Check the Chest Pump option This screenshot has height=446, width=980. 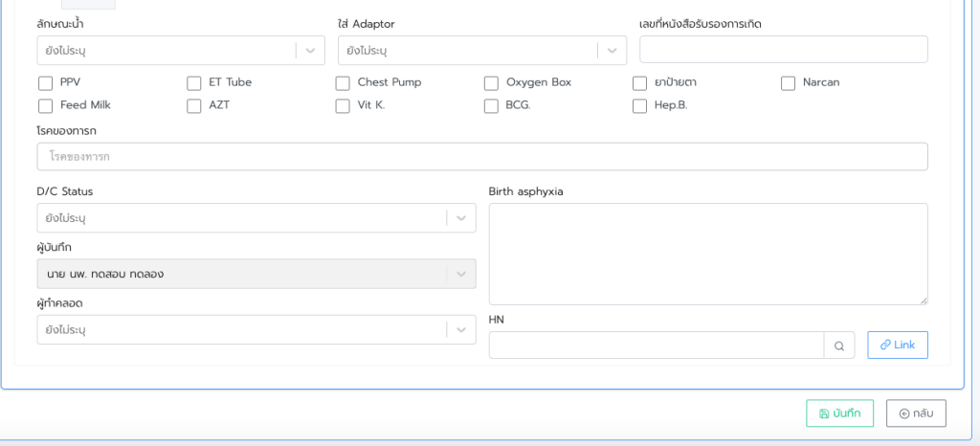point(343,83)
